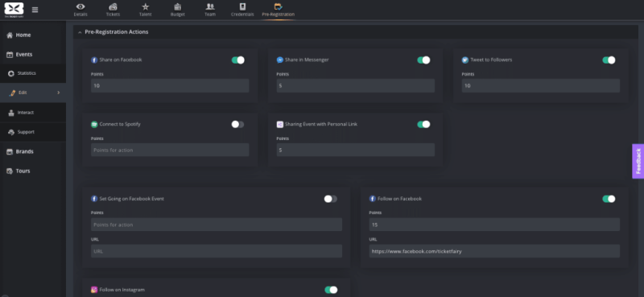Go to Brands in the sidebar
644x297 pixels.
[33, 151]
